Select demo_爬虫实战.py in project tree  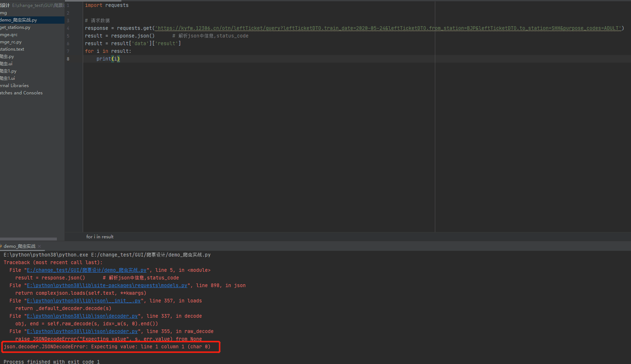tap(19, 20)
